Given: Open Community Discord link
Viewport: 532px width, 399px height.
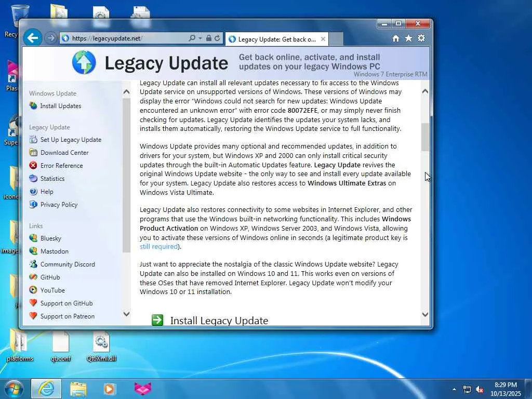Looking at the screenshot, I should (x=68, y=264).
